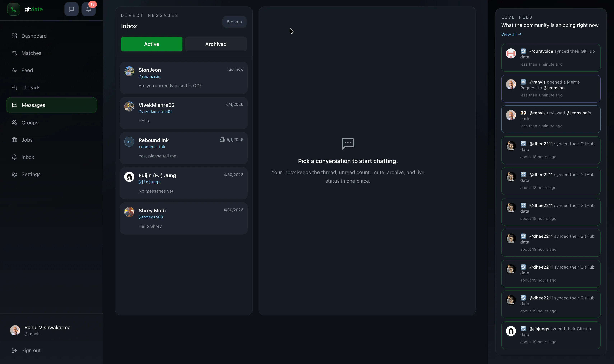Image resolution: width=614 pixels, height=364 pixels.
Task: Click Euijin (EJ) Jung's avatar
Action: (x=129, y=177)
